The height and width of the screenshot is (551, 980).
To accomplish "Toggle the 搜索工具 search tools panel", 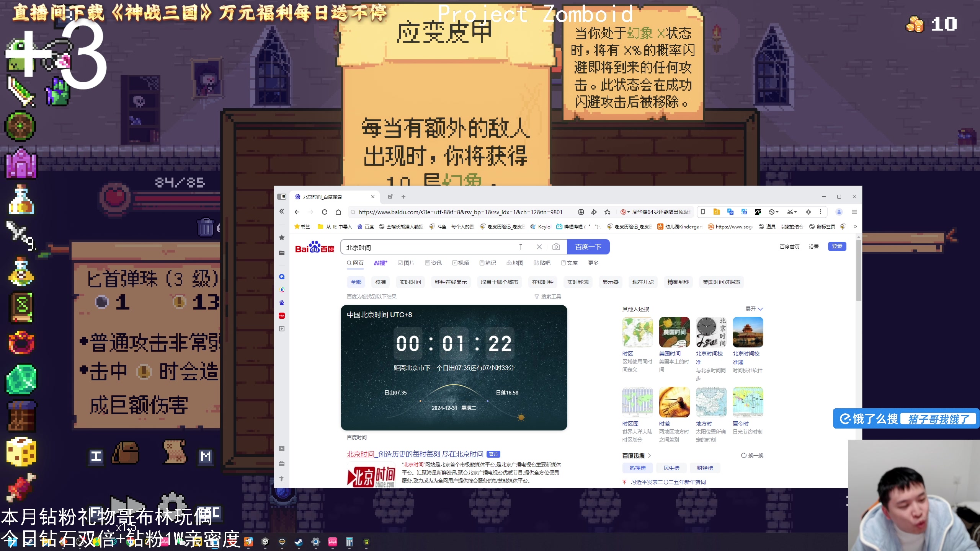I will click(x=550, y=296).
